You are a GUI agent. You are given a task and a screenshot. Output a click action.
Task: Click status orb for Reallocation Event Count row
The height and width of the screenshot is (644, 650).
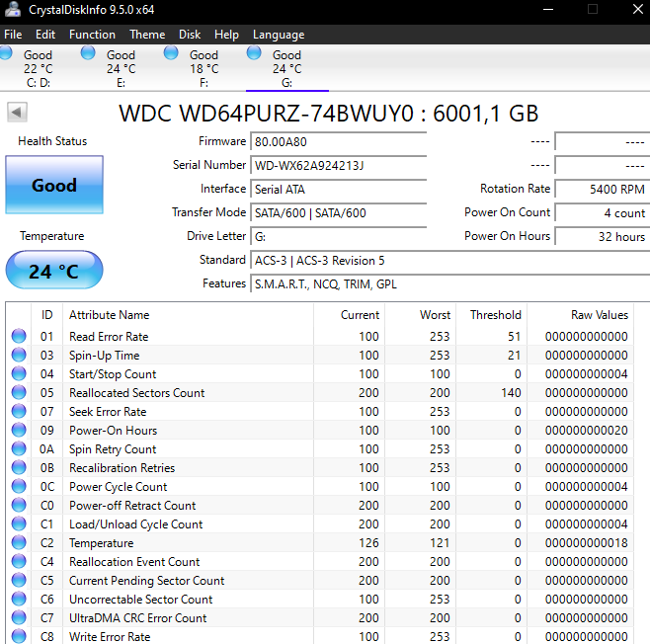(19, 562)
